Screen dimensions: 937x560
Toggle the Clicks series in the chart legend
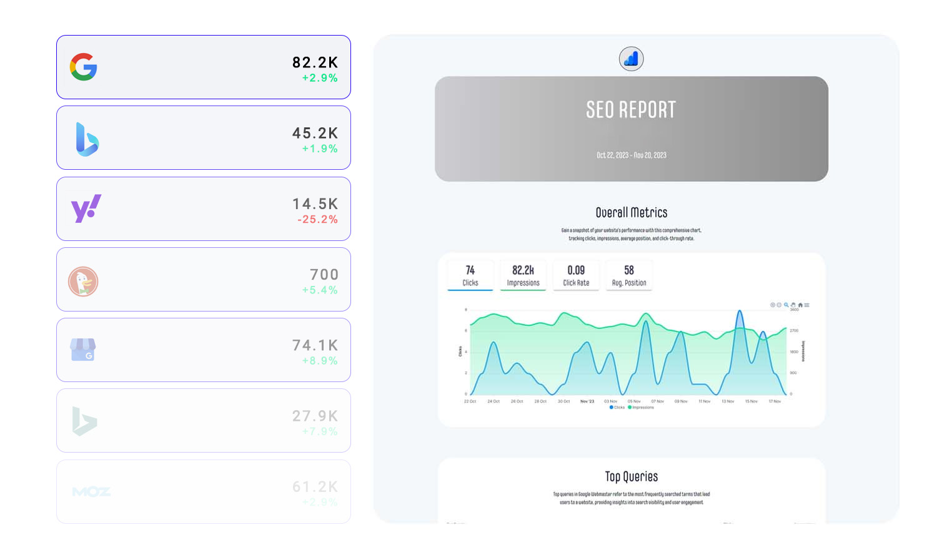pos(617,408)
